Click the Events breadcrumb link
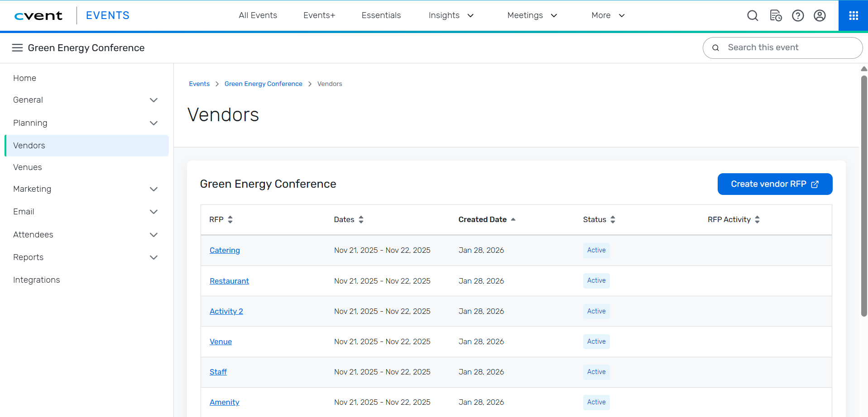The image size is (868, 417). click(199, 84)
